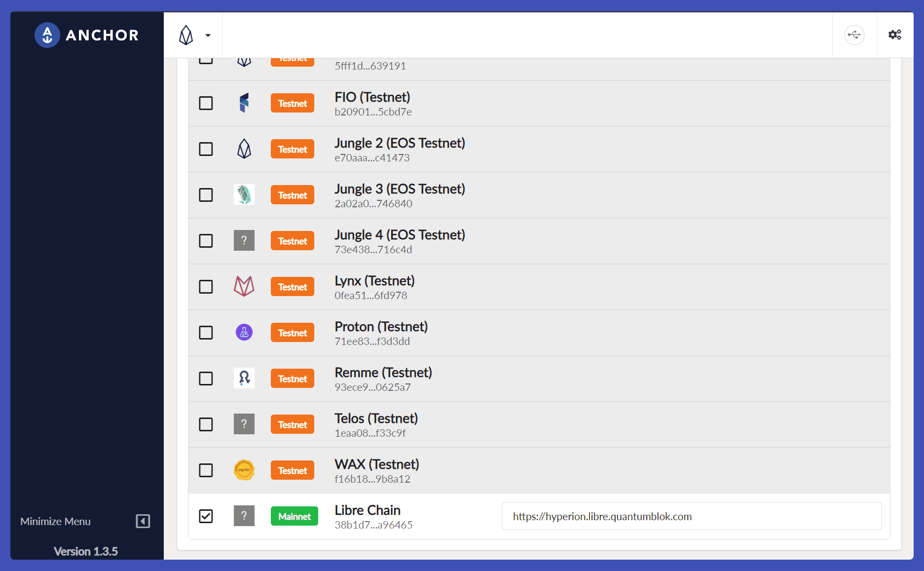
Task: Click the Testnet badge for Remme
Action: [293, 379]
